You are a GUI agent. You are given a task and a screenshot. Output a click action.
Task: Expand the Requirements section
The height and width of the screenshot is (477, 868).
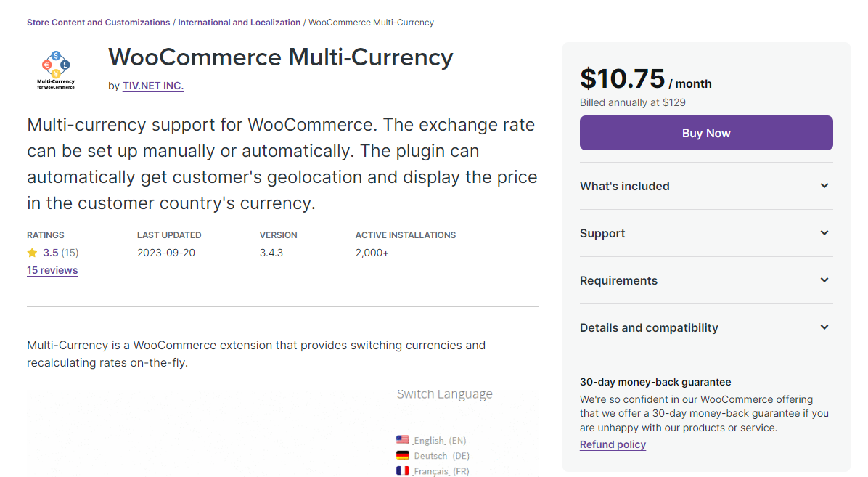click(x=706, y=280)
